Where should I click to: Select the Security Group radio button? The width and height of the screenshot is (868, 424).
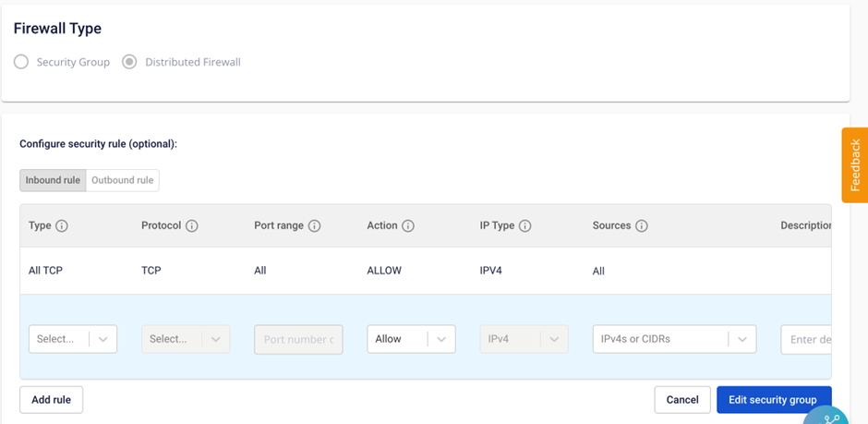click(x=21, y=62)
